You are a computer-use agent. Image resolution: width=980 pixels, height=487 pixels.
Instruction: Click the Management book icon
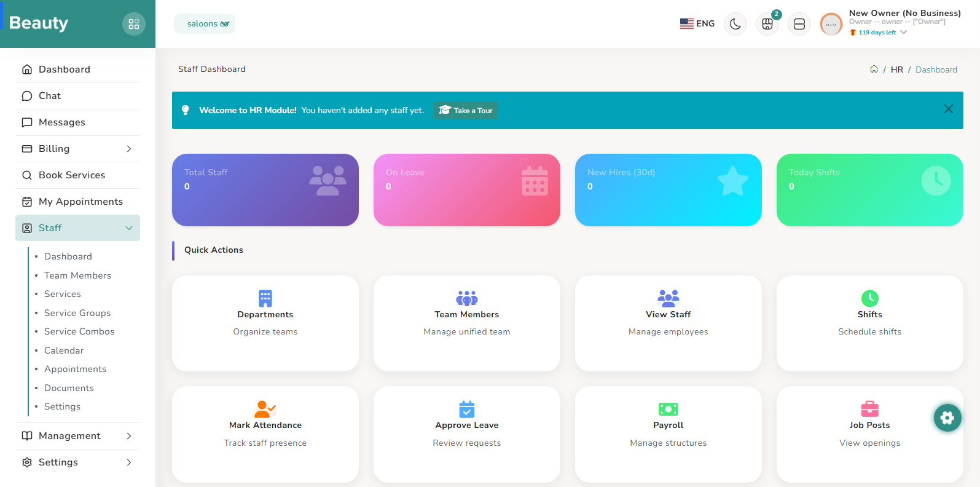click(27, 436)
